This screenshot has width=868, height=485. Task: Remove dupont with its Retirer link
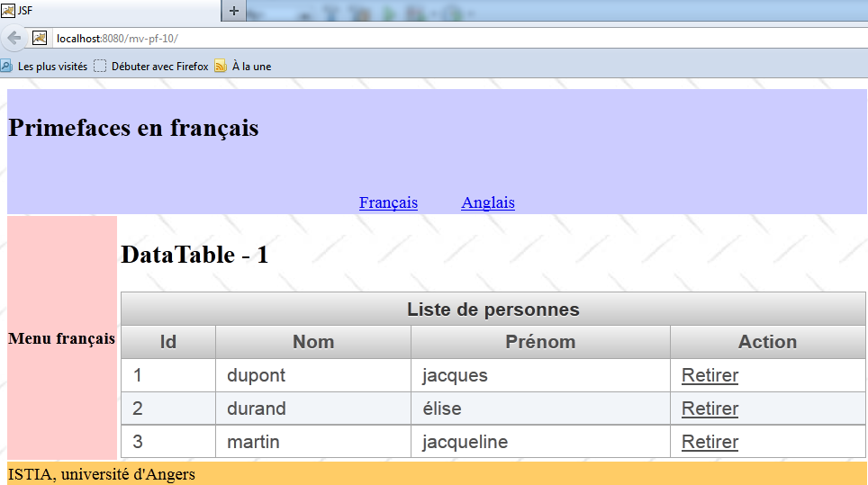pos(710,375)
